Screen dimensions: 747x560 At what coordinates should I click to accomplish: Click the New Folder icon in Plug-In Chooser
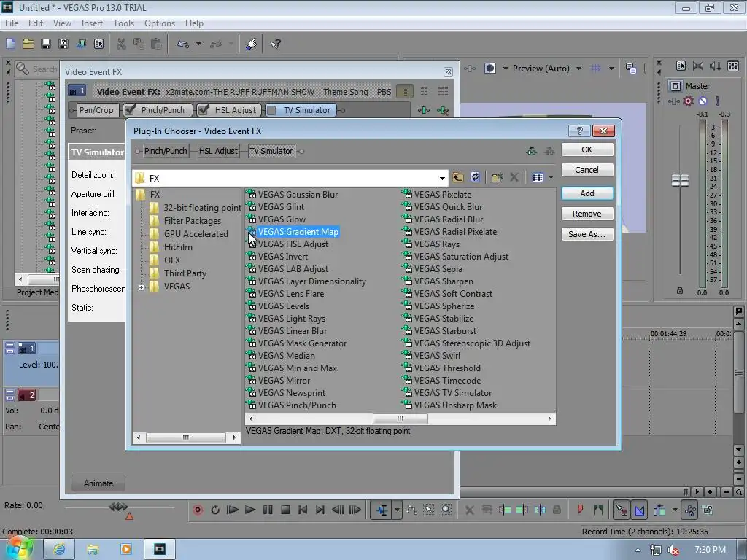pyautogui.click(x=497, y=178)
